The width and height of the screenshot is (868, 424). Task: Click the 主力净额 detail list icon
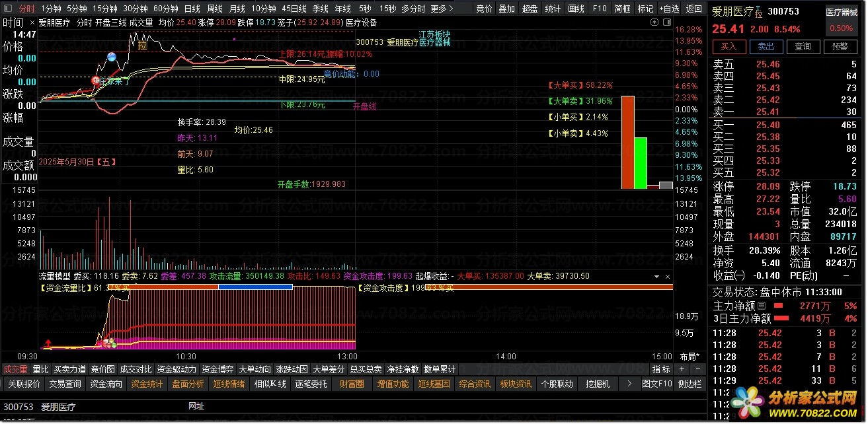[x=762, y=306]
